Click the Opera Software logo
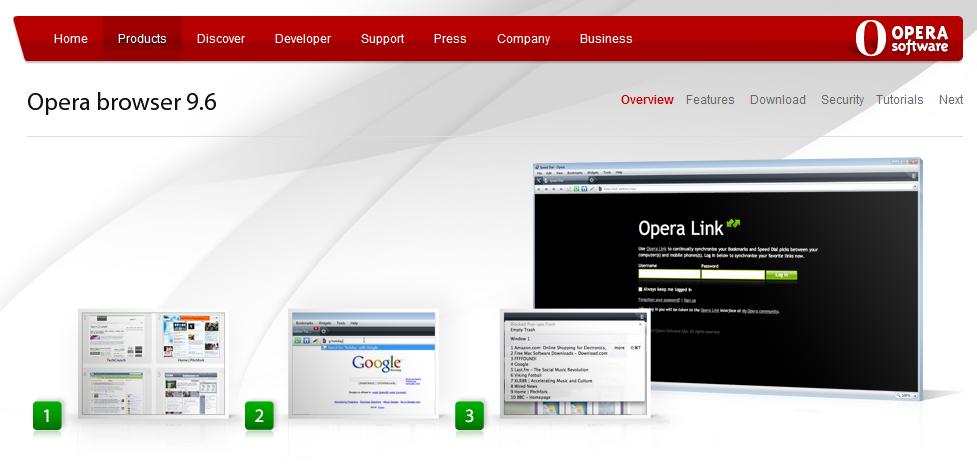 (x=902, y=38)
